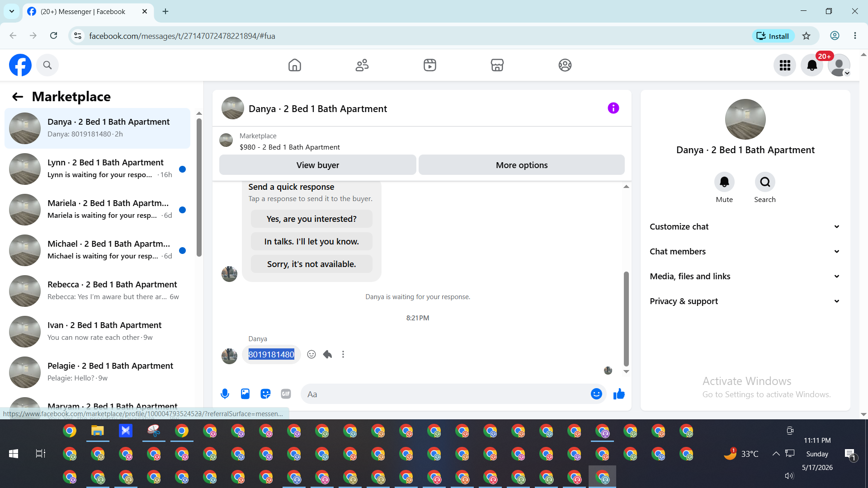This screenshot has width=868, height=488.
Task: Open Rebecca's apartment conversation
Action: click(x=97, y=291)
